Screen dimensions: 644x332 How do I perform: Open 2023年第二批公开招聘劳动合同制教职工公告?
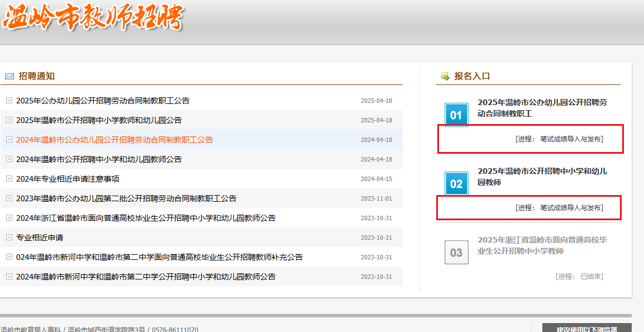126,198
